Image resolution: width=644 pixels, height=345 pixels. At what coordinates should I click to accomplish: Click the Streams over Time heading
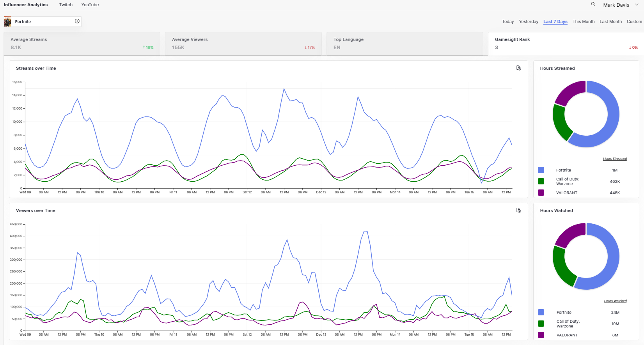click(36, 68)
